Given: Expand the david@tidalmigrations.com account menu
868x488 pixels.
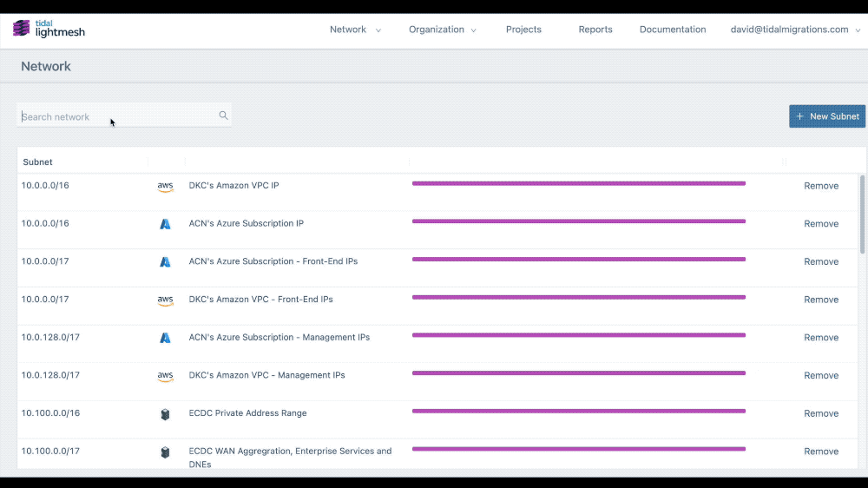Looking at the screenshot, I should coord(795,30).
